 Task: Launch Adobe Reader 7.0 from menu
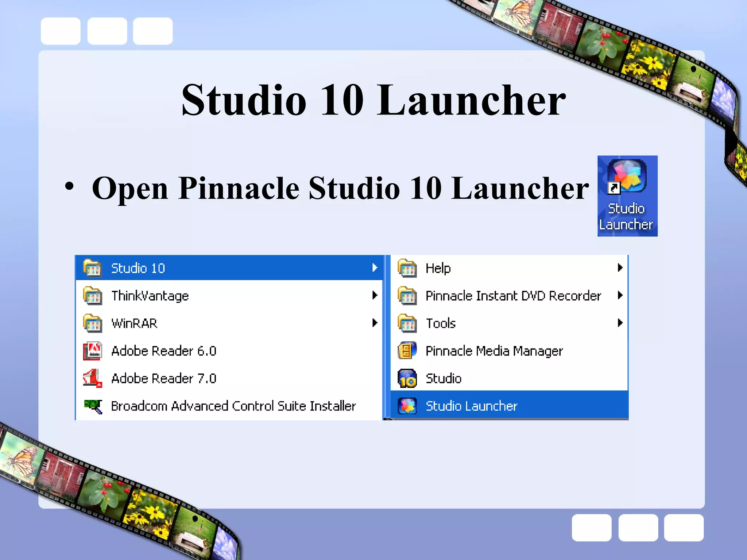pyautogui.click(x=229, y=378)
